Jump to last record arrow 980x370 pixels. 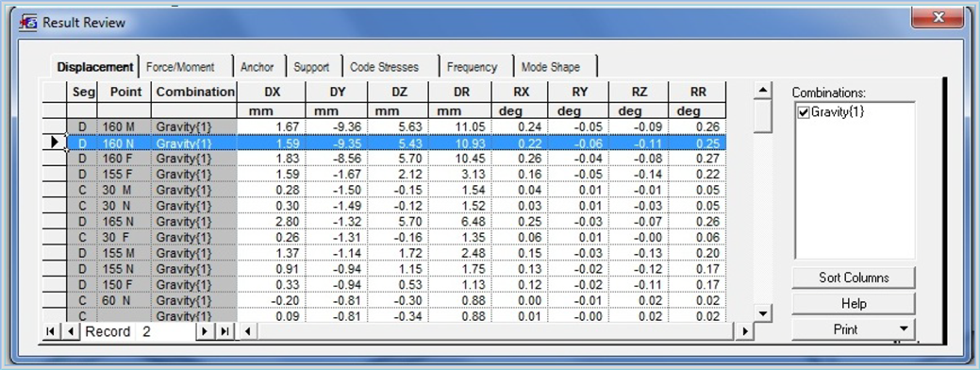click(x=224, y=331)
